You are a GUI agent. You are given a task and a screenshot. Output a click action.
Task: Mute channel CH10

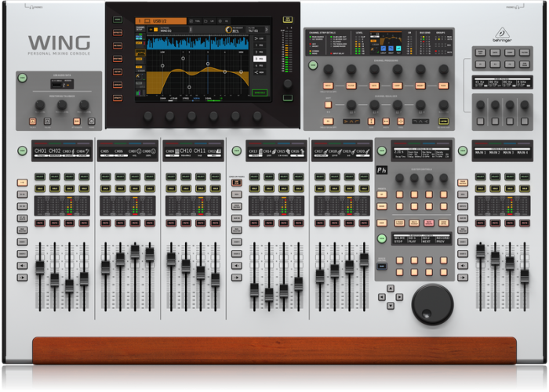tap(186, 223)
